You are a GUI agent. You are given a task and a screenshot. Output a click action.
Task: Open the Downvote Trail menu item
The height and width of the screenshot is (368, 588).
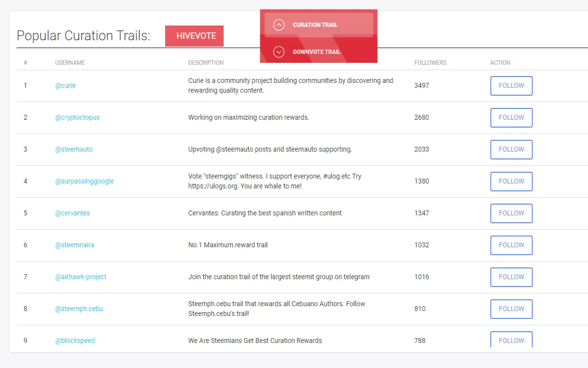tap(319, 52)
